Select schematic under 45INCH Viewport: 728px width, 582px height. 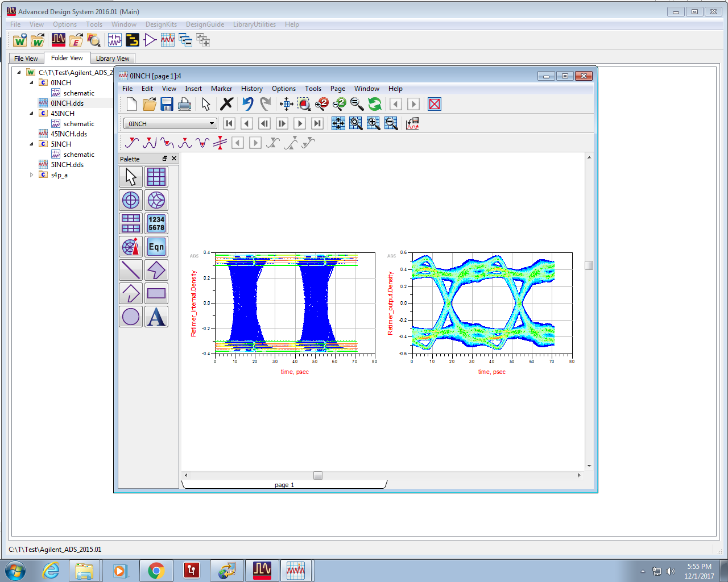pyautogui.click(x=79, y=123)
